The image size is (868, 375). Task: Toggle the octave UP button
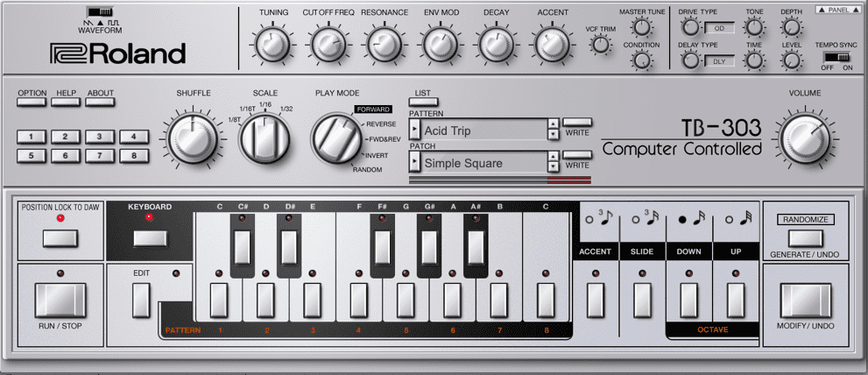pos(736,301)
